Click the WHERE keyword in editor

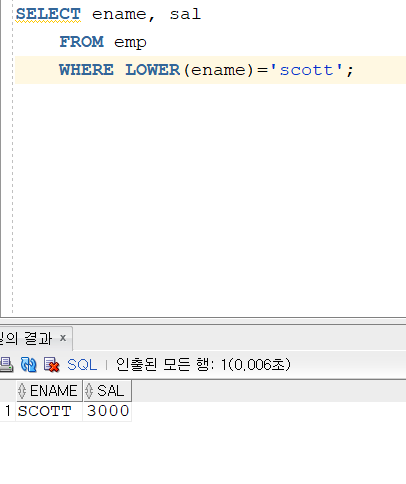(x=87, y=70)
